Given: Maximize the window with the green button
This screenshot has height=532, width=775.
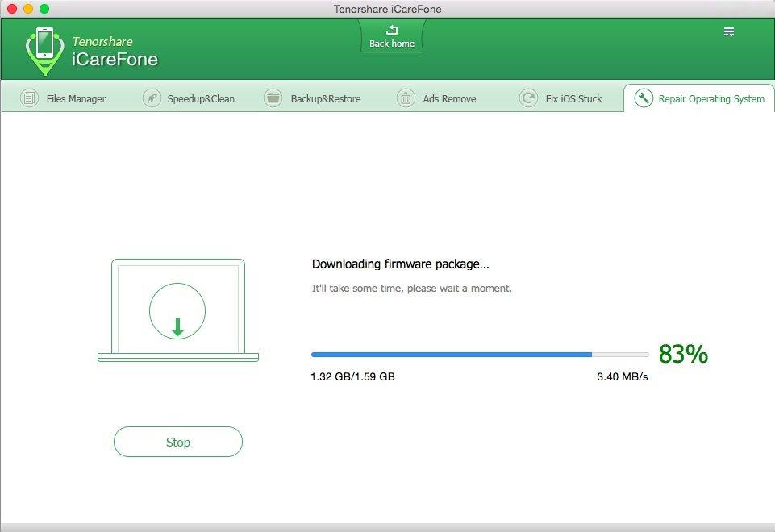Looking at the screenshot, I should (x=44, y=9).
